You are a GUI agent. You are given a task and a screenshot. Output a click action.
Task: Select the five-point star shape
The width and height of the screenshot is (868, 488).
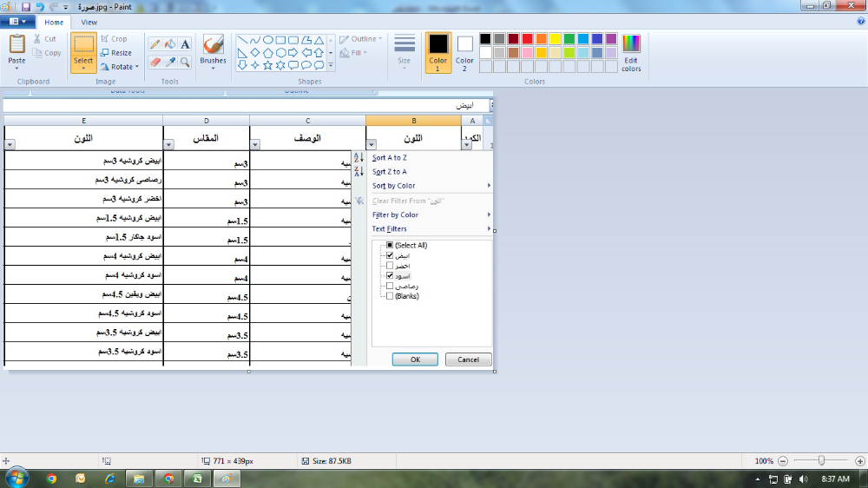(x=268, y=65)
